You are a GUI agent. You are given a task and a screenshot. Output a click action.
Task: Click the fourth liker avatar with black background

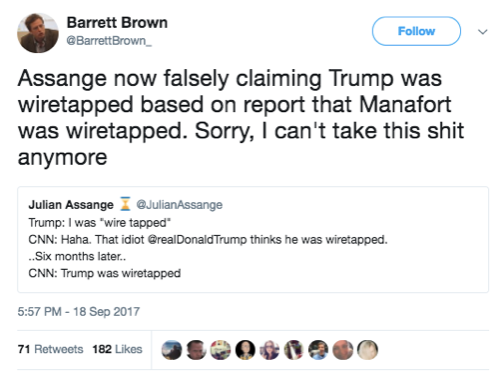point(245,350)
